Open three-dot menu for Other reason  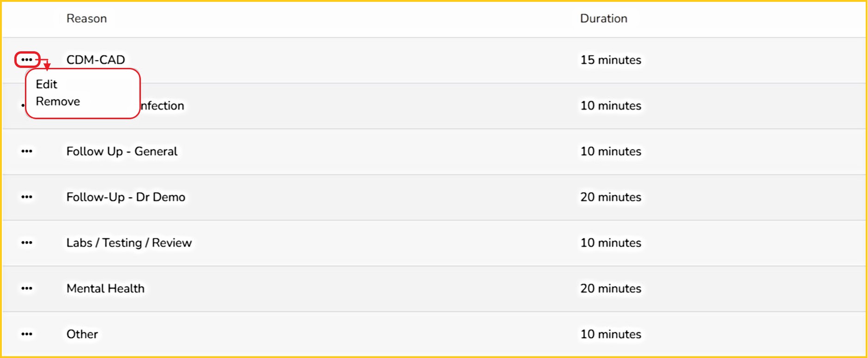(27, 334)
